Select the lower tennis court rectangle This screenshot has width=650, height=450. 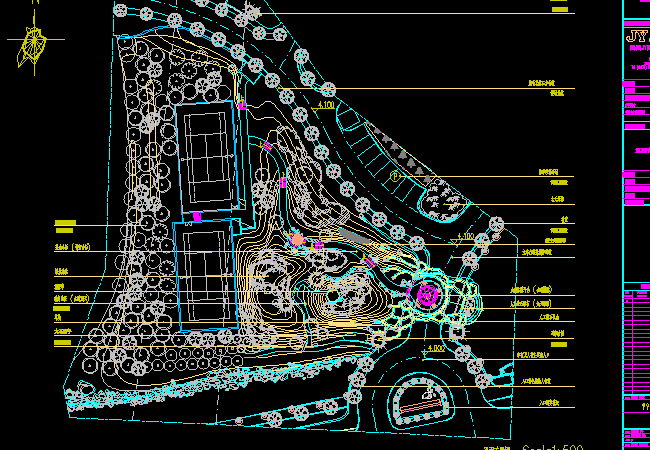(205, 273)
